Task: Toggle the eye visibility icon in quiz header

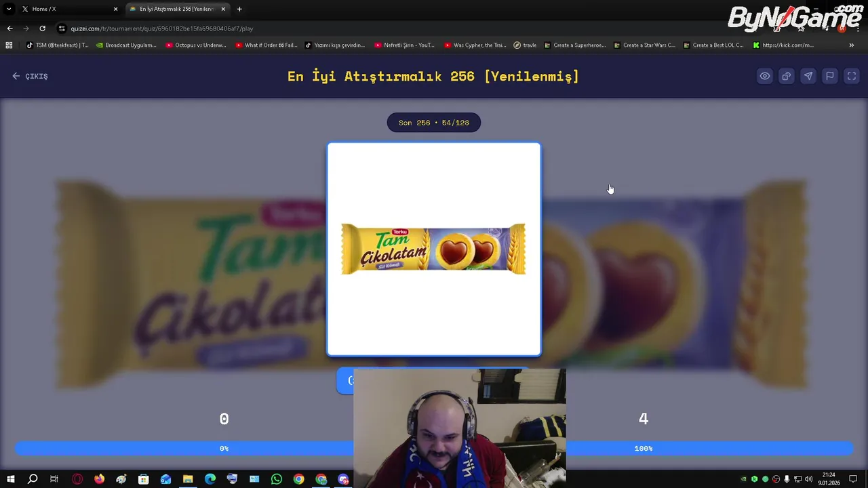Action: (764, 76)
